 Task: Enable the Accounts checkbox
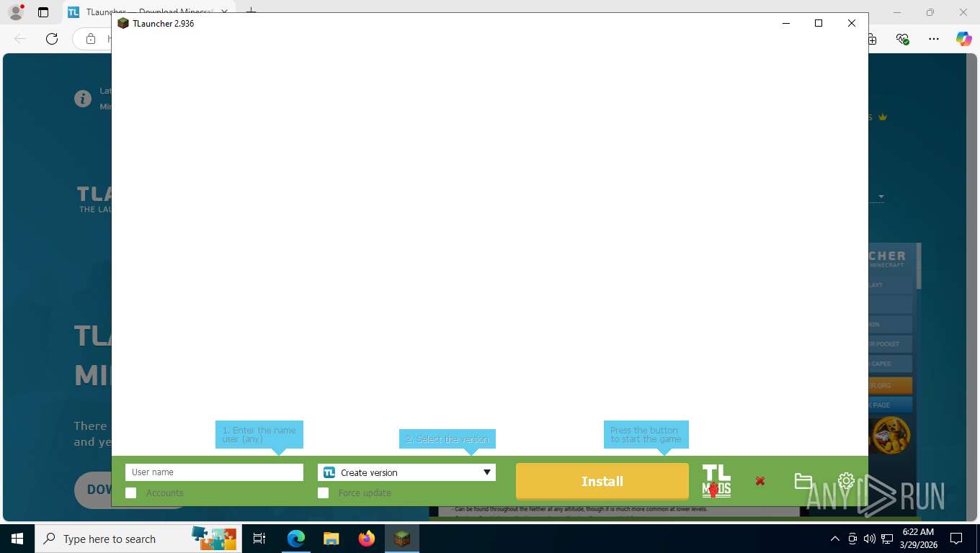[x=130, y=493]
